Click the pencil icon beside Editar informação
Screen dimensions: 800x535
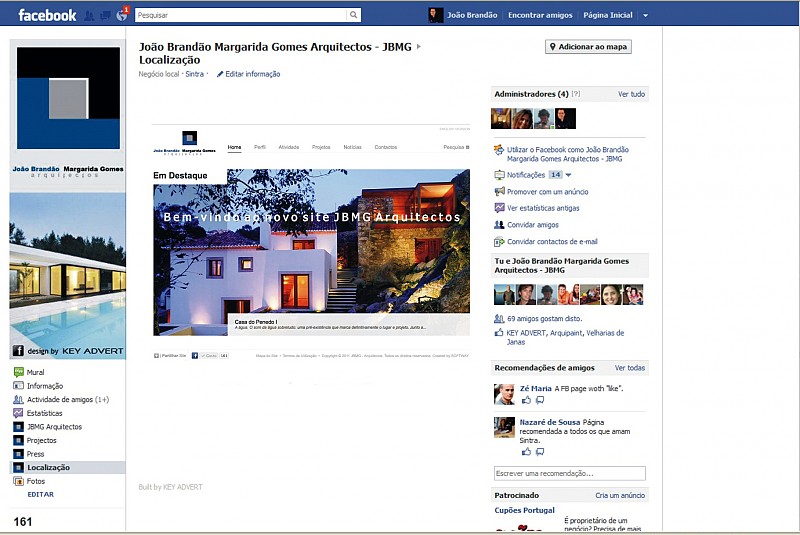220,74
